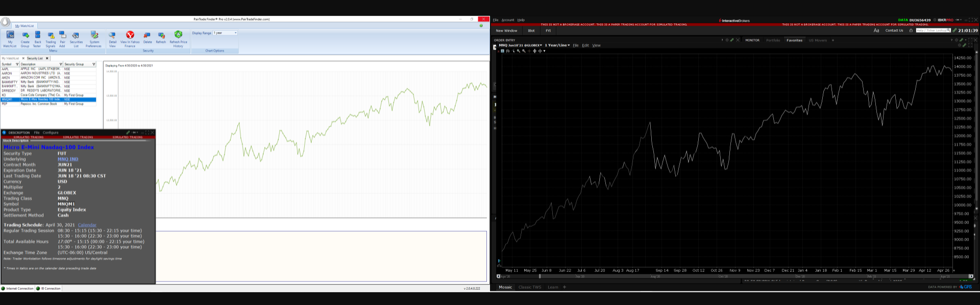Viewport: 980px width, 305px height.
Task: Click the Create Group icon
Action: (x=25, y=39)
